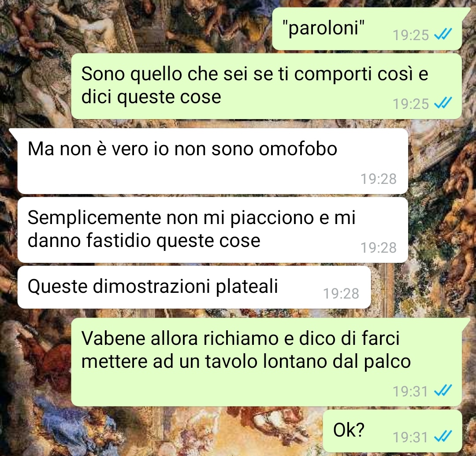Click read checkmarks on "Sono quello che sei" message

point(443,103)
